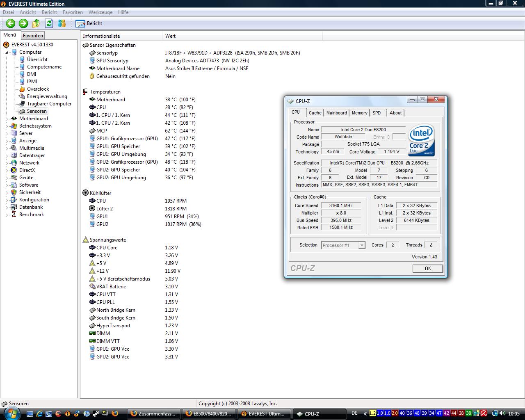This screenshot has width=525, height=420.
Task: Click the Informationsliste column header
Action: (122, 36)
